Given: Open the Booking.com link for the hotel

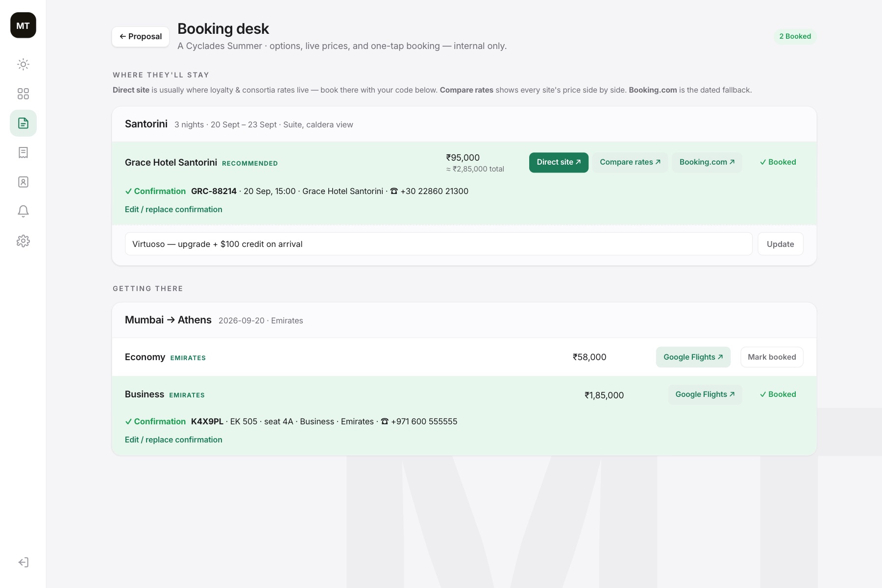Looking at the screenshot, I should point(707,162).
